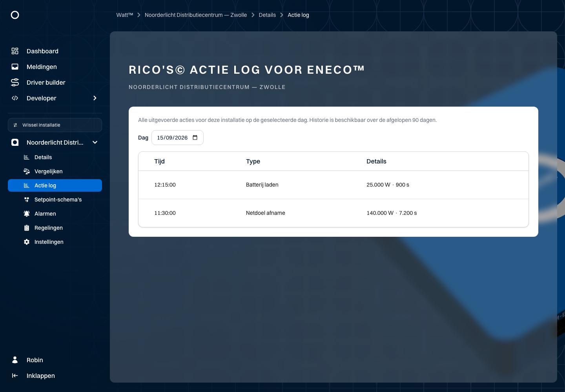The image size is (565, 392).
Task: Click the Regelingen clipboard icon
Action: coord(27,228)
